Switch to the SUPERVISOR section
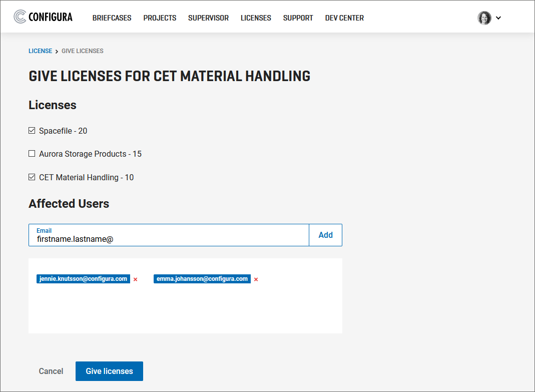Screen dimensions: 535x392 coord(208,18)
